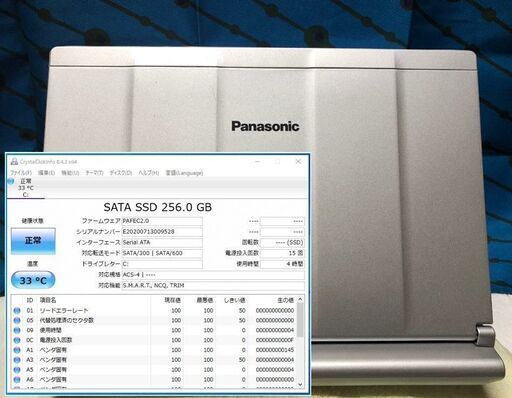512x398 pixels.
Task: Open the 言語(Language) menu
Action: coord(184,173)
